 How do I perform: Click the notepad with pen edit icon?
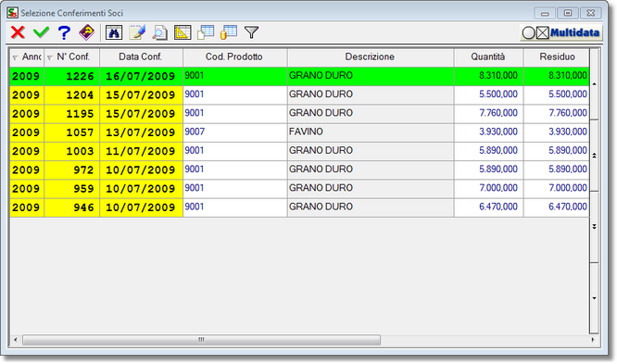pyautogui.click(x=137, y=32)
